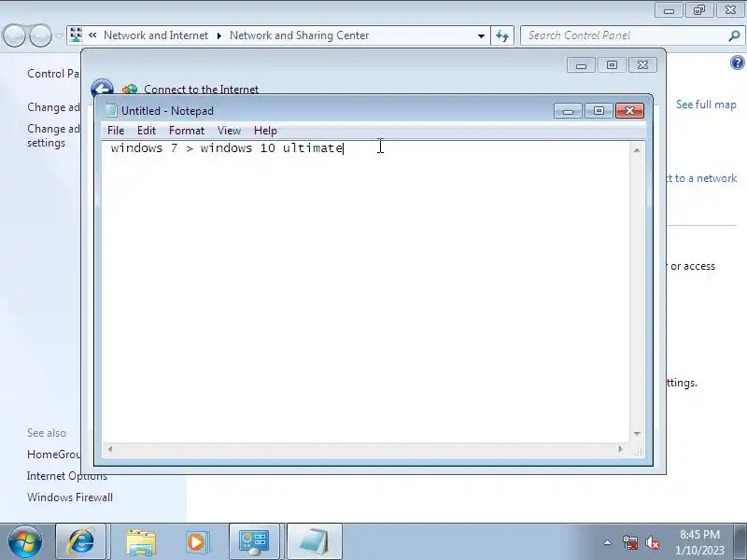Restore down the Control Panel window

pyautogui.click(x=699, y=10)
